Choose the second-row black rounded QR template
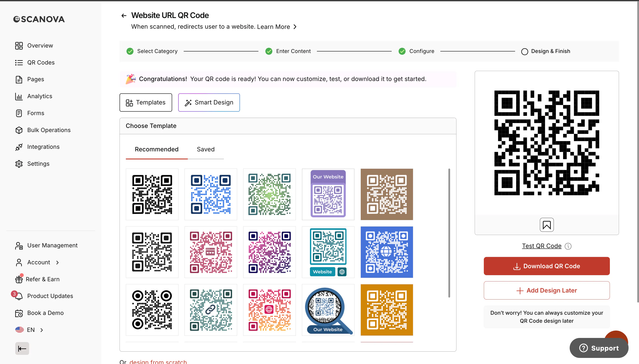Viewport: 639px width, 364px height. pos(152,252)
